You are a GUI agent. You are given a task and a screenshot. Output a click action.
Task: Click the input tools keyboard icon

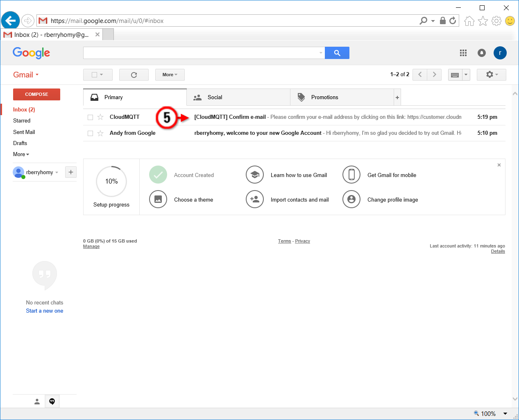coord(455,75)
